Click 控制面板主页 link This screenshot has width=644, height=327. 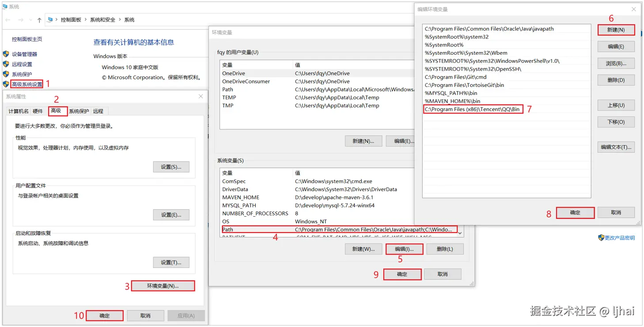click(x=27, y=39)
